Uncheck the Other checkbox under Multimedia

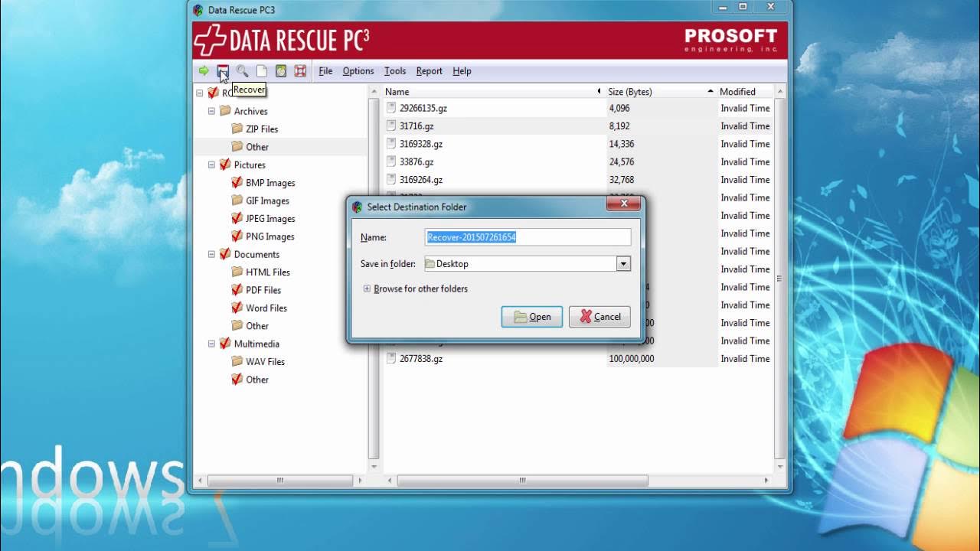point(237,379)
